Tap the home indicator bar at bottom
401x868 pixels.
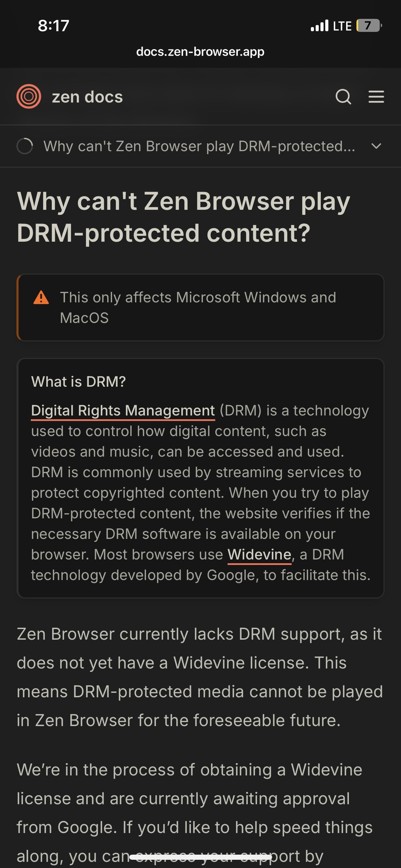point(200,857)
